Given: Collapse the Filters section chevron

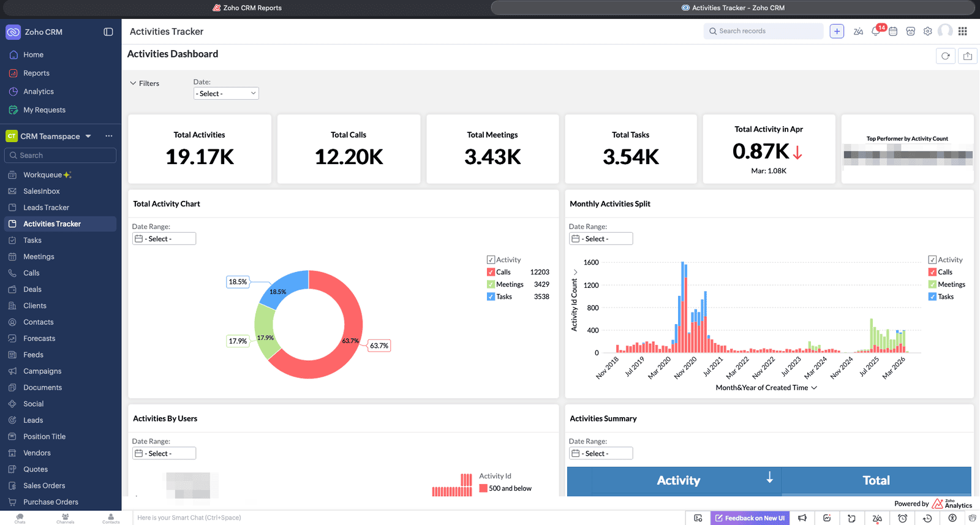Looking at the screenshot, I should coord(133,83).
